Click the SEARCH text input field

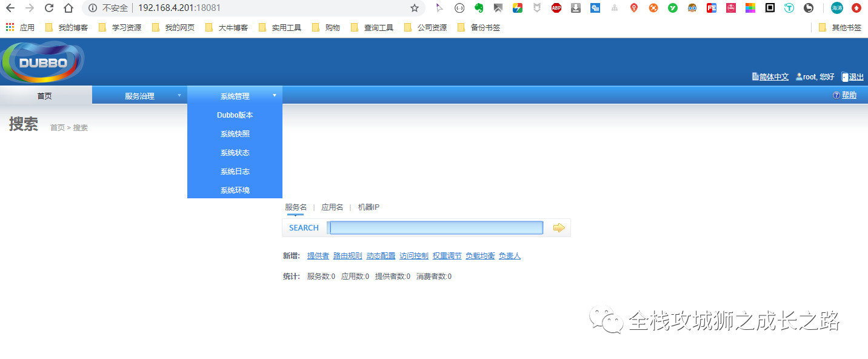coord(436,228)
